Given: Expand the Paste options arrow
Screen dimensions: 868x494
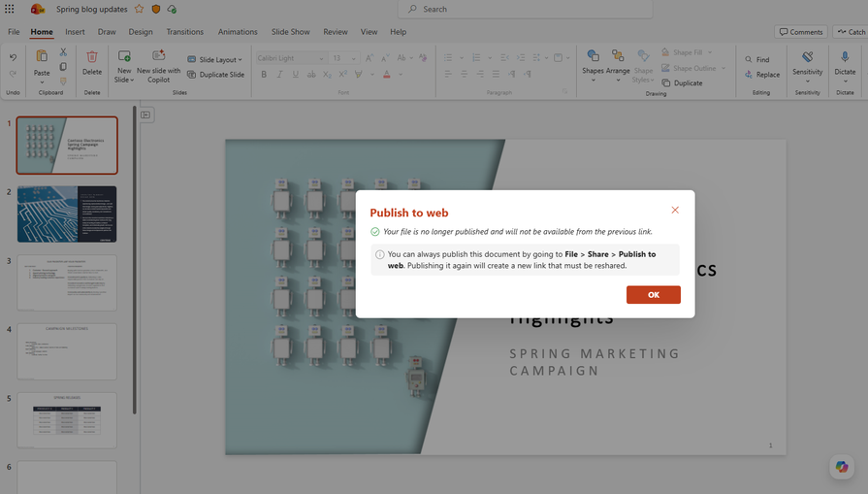Looking at the screenshot, I should tap(42, 82).
